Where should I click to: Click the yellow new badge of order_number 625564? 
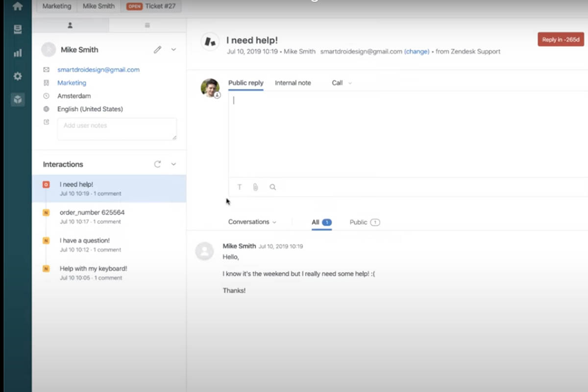[46, 213]
